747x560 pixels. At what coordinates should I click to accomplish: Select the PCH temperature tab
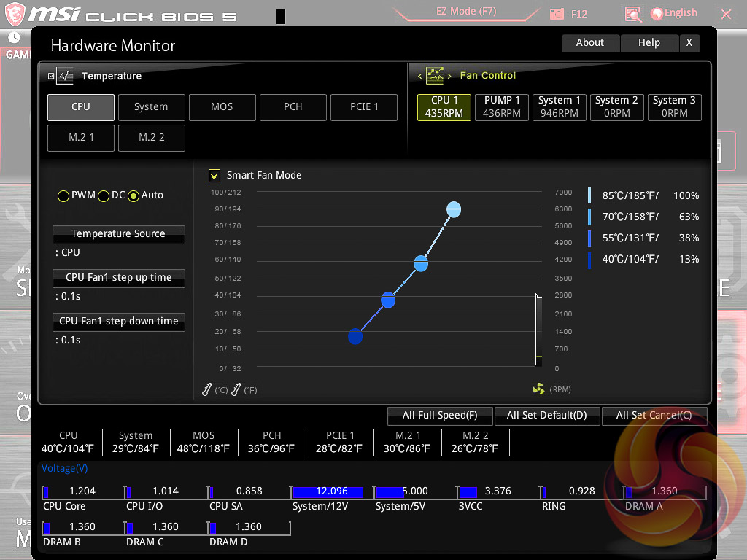pyautogui.click(x=293, y=107)
